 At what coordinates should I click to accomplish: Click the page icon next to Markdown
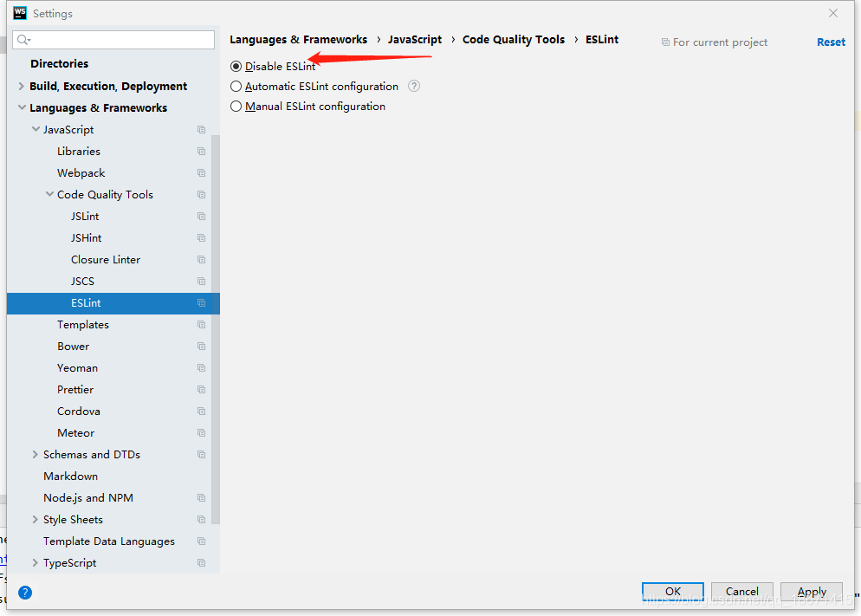pyautogui.click(x=201, y=476)
